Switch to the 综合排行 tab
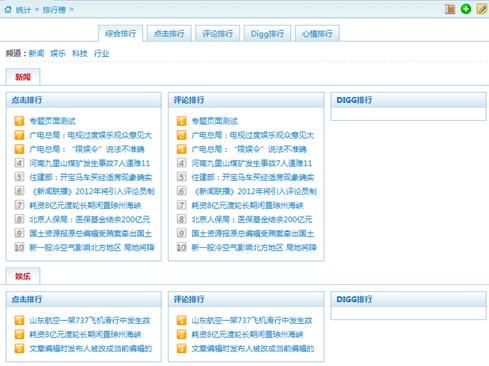The width and height of the screenshot is (489, 366). pos(120,33)
